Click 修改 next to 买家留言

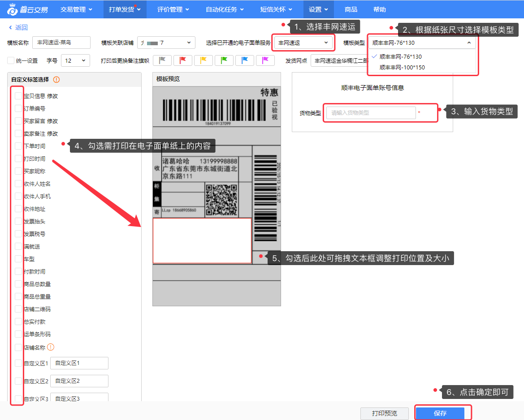[x=52, y=121]
